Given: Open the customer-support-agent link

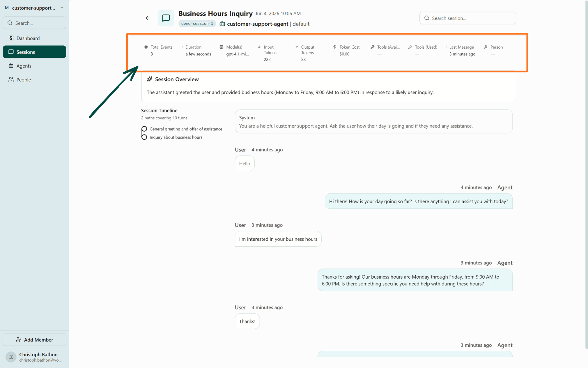Looking at the screenshot, I should tap(258, 24).
